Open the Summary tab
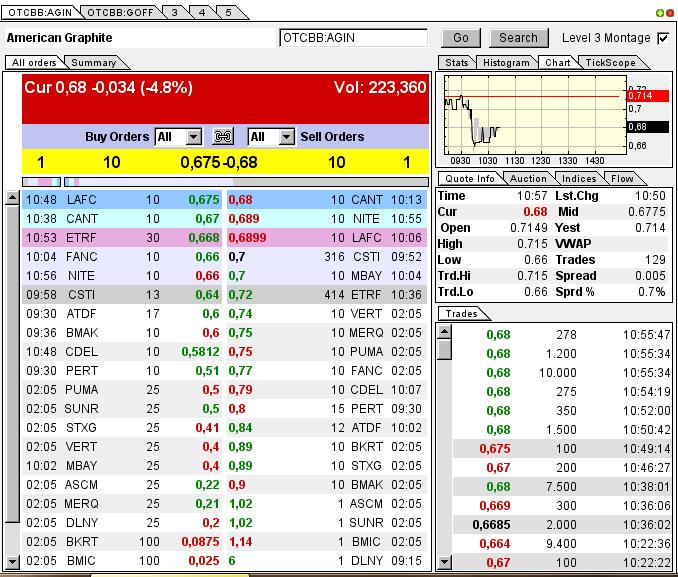This screenshot has width=678, height=577. [x=93, y=62]
